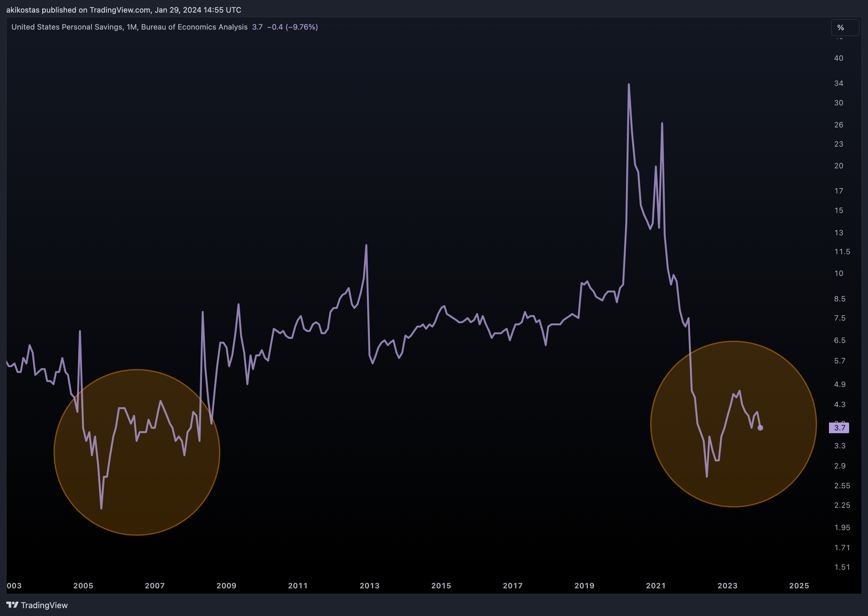Click the 1.51 value on price axis
Image resolution: width=868 pixels, height=616 pixels.
842,567
